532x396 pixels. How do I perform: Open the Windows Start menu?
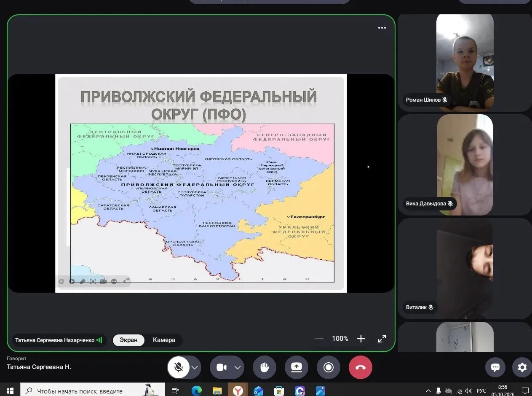point(10,391)
